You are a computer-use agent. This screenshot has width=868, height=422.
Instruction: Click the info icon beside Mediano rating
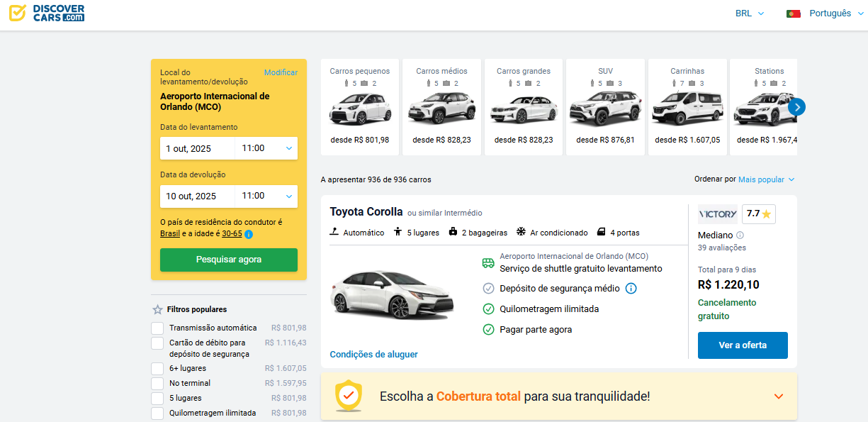(x=740, y=235)
